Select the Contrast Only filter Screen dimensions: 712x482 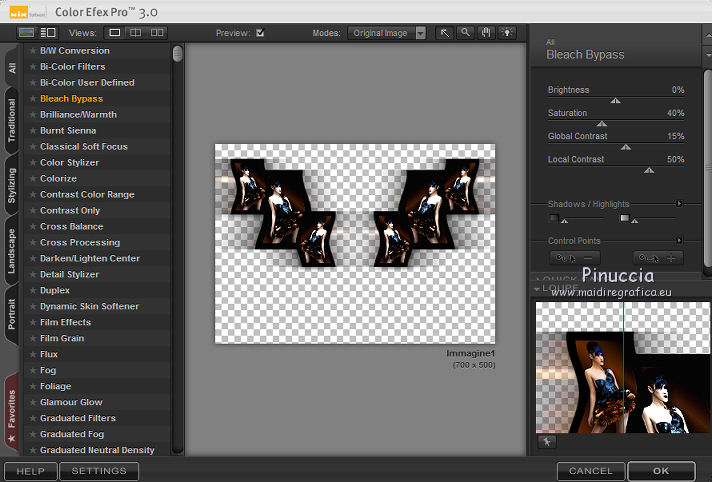(70, 210)
